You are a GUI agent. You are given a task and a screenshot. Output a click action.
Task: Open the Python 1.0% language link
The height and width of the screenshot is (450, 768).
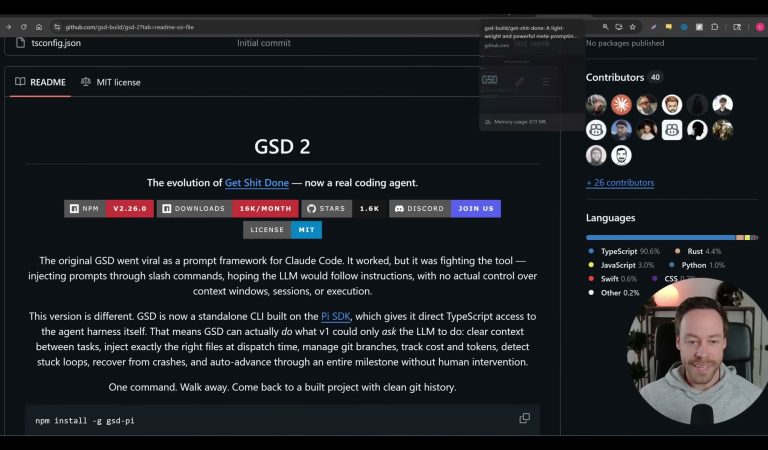click(696, 265)
